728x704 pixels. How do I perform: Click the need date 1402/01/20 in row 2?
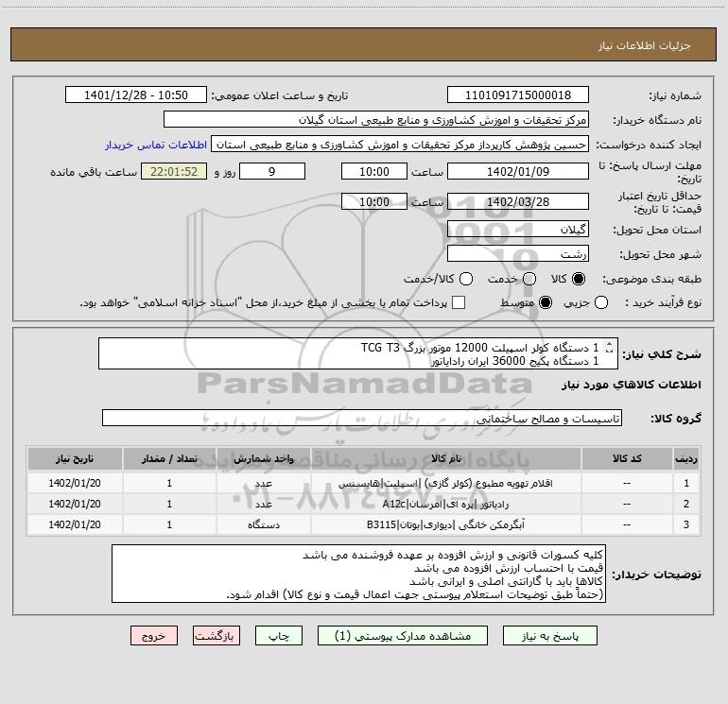pos(75,504)
